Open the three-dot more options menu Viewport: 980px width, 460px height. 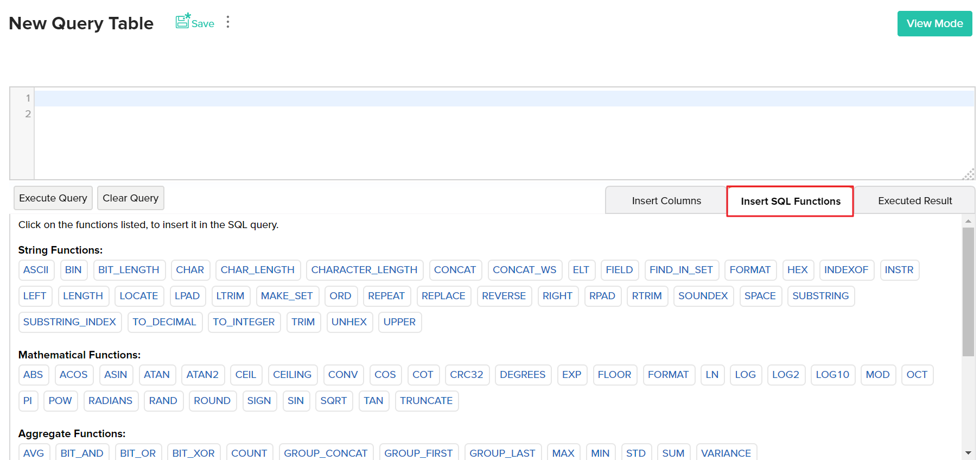[x=228, y=22]
